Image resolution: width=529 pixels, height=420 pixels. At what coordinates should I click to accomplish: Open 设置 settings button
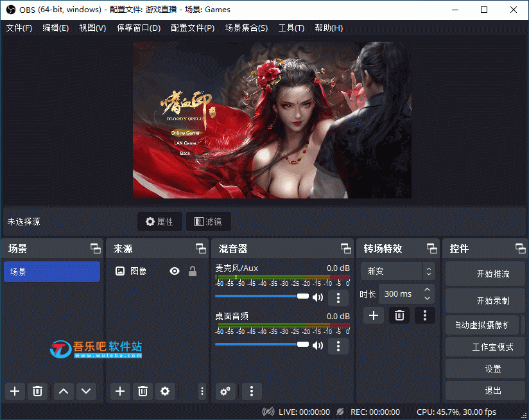pos(485,369)
